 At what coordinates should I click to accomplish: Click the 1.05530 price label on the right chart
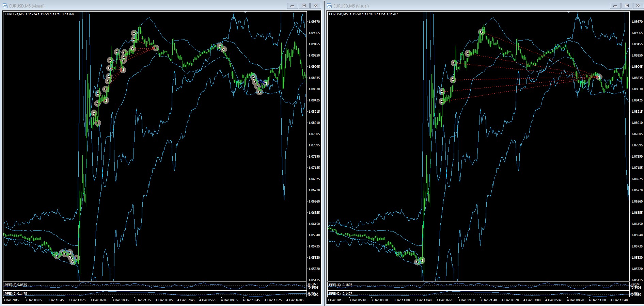click(637, 257)
